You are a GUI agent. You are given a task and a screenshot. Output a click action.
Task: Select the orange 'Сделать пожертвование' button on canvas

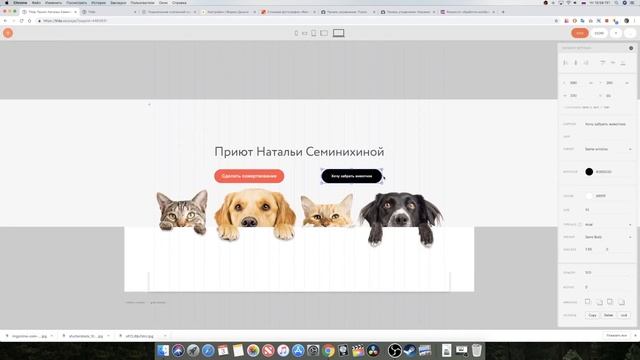[x=249, y=176]
